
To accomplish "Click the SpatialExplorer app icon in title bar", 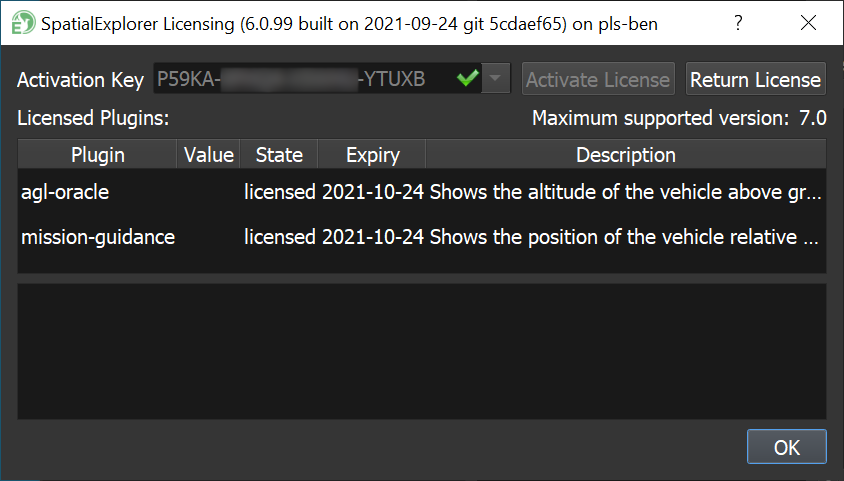I will 17,23.
